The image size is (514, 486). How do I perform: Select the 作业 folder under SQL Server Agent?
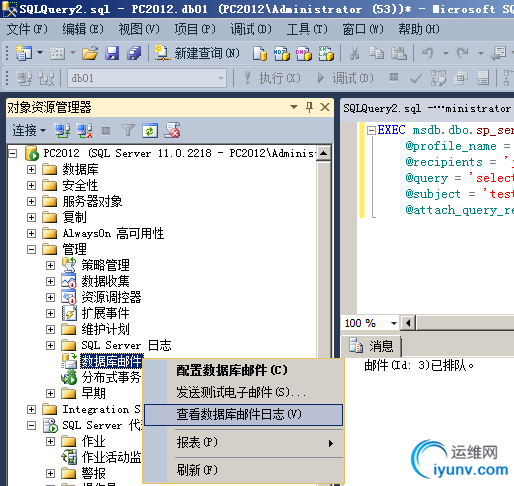point(93,441)
